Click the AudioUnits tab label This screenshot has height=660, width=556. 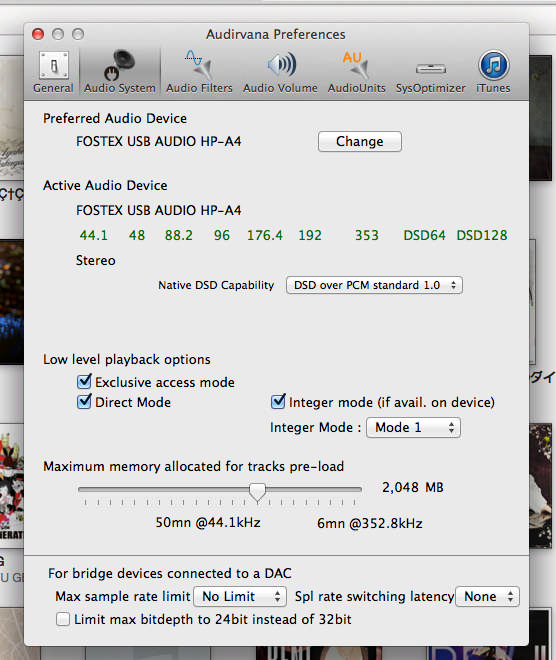click(357, 88)
